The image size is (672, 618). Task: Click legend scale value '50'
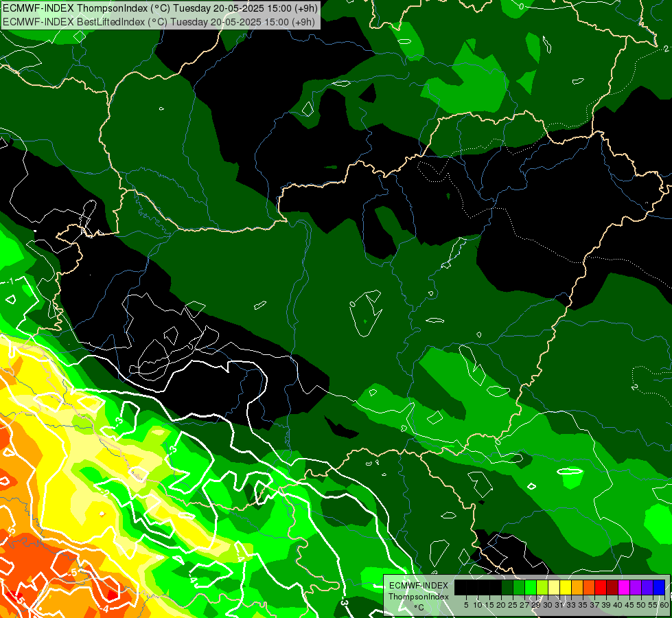pos(641,605)
